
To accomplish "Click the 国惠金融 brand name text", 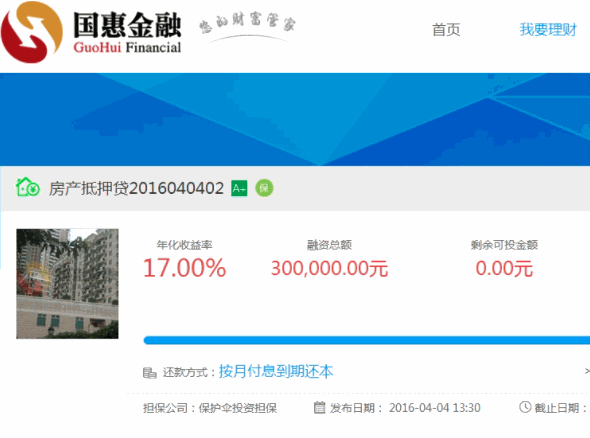I will coord(127,25).
